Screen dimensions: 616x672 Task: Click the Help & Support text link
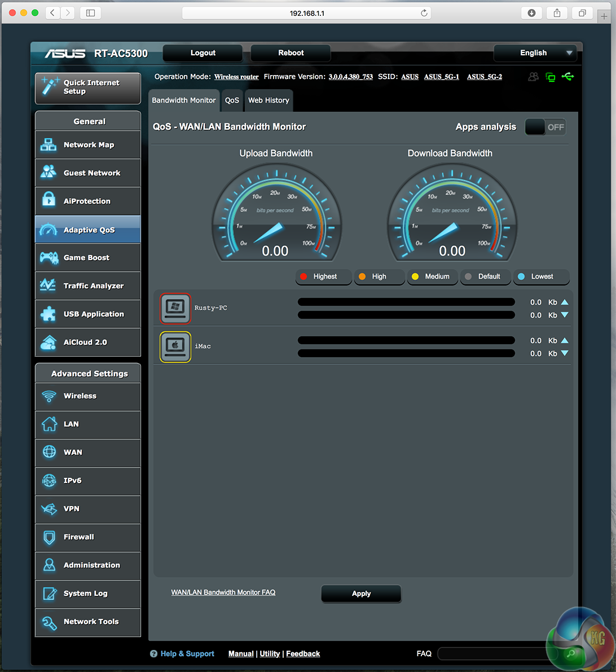click(187, 653)
